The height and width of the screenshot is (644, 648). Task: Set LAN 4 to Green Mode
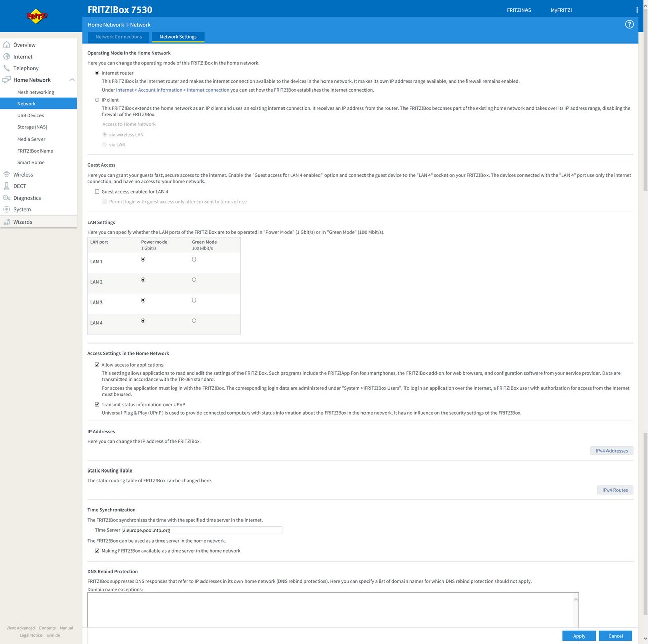pyautogui.click(x=194, y=321)
